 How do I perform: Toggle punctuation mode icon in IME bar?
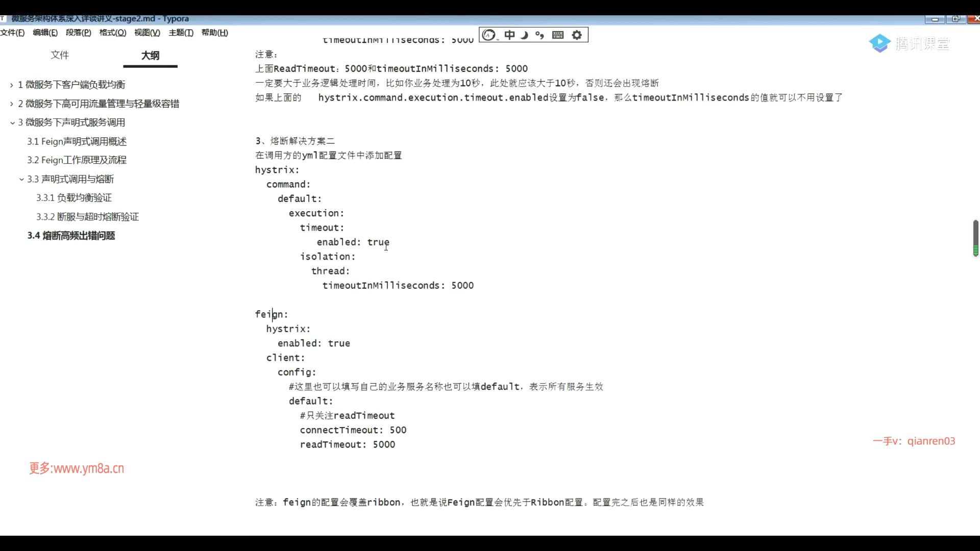point(540,35)
